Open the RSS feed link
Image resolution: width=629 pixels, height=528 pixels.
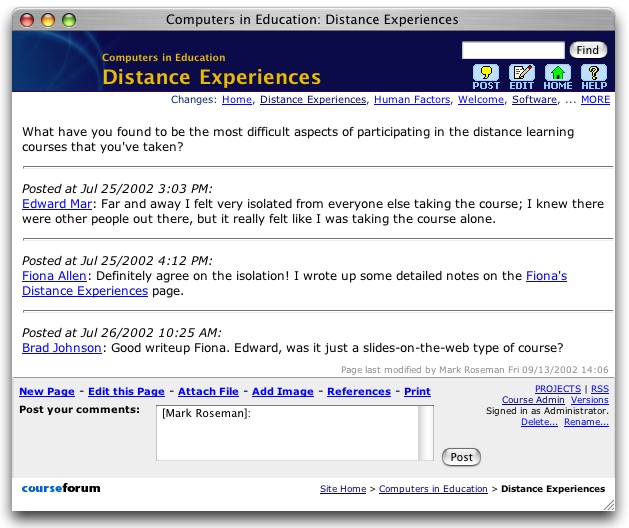pyautogui.click(x=600, y=389)
